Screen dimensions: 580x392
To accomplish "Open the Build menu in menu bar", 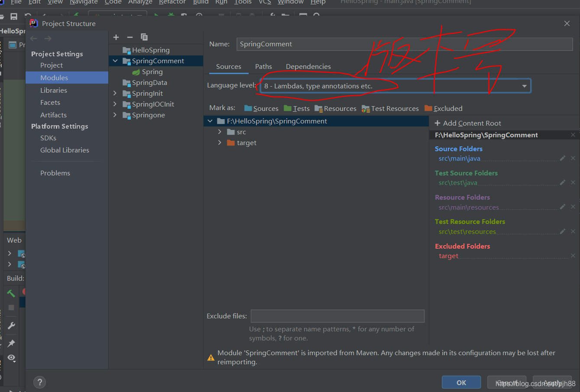I will pos(201,2).
